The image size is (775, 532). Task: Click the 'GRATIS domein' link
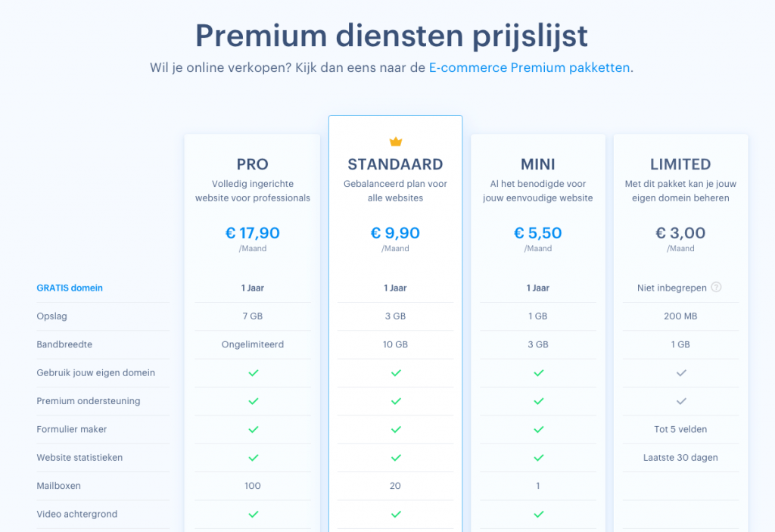tap(70, 288)
